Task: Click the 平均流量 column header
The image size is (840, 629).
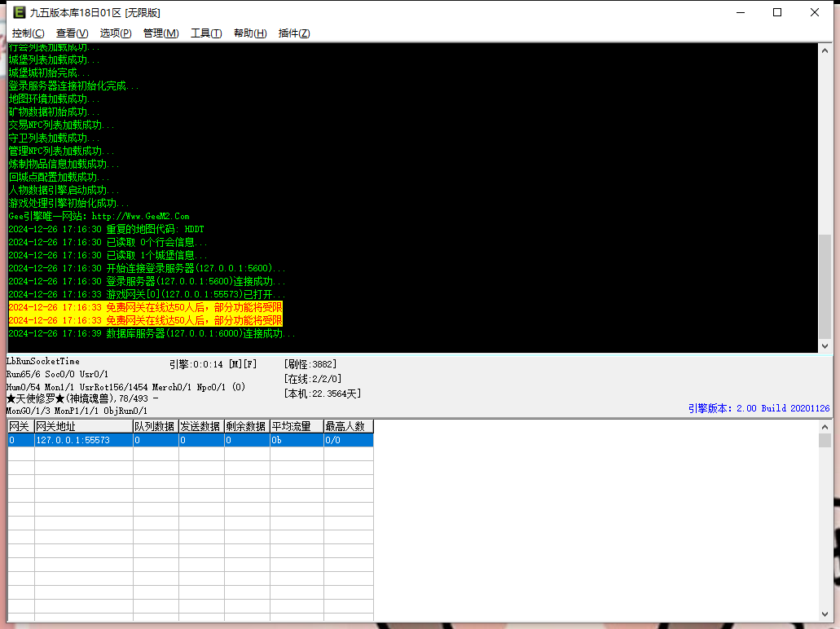Action: tap(297, 426)
